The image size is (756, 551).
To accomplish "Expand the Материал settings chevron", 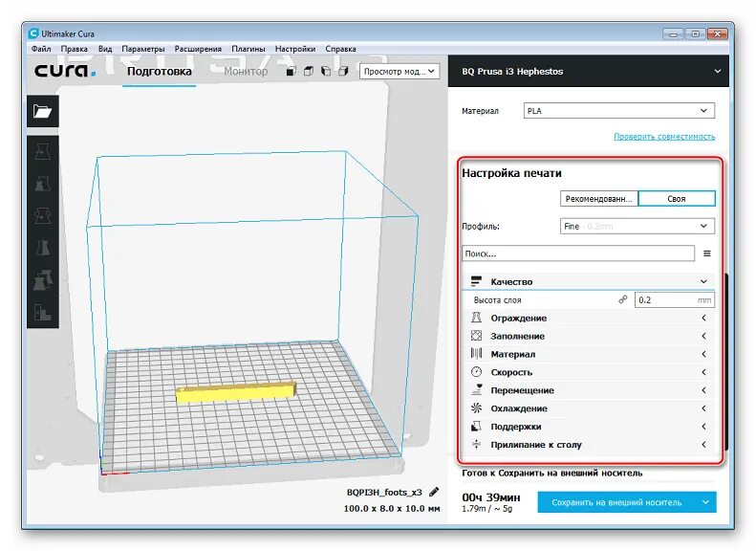I will coord(704,354).
